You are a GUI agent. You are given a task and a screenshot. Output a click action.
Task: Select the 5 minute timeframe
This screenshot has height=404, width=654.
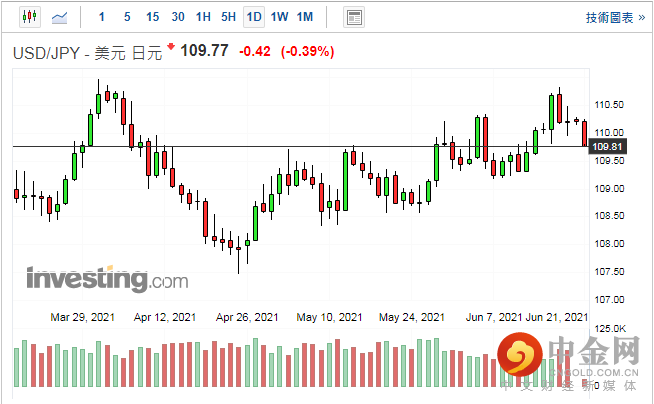127,17
